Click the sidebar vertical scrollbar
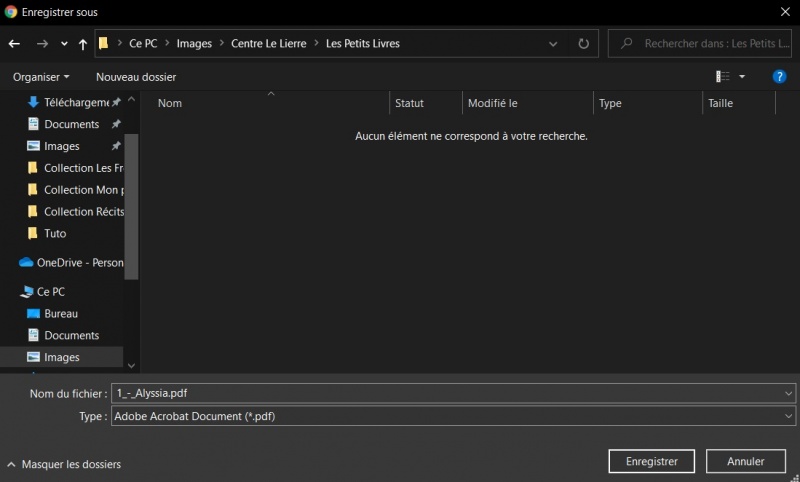The image size is (800, 482). 131,200
